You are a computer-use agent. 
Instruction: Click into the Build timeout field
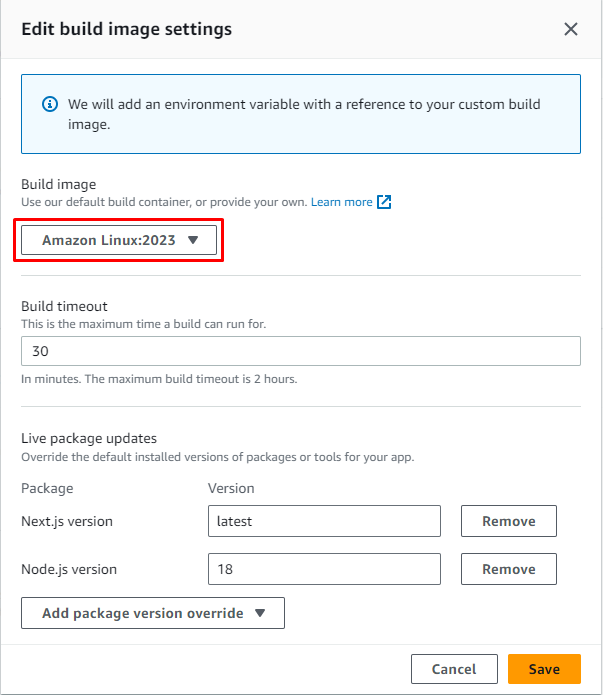point(300,352)
